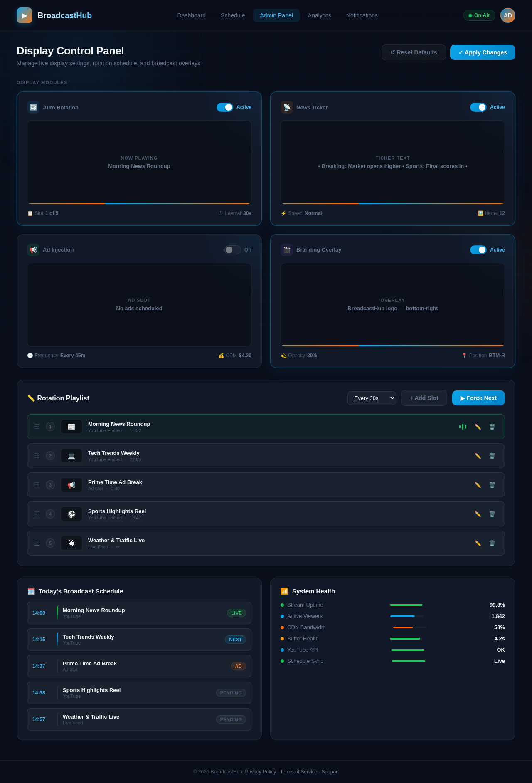This screenshot has height=783, width=532.
Task: Toggle News Ticker switch
Action: tap(478, 107)
